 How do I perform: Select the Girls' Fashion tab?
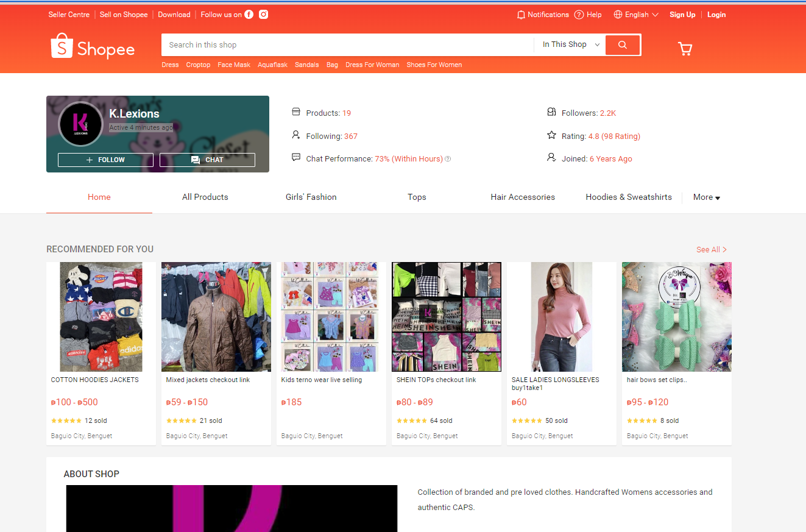[x=311, y=197]
